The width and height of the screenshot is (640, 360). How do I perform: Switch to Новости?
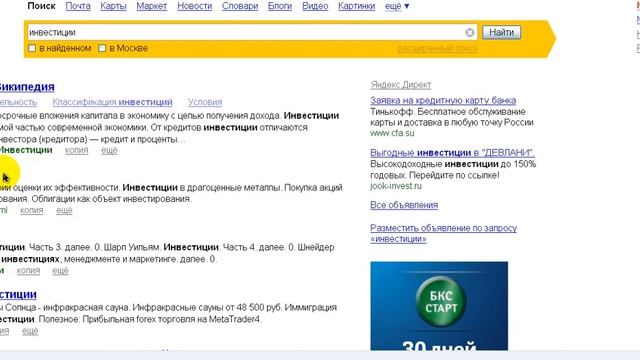(195, 6)
